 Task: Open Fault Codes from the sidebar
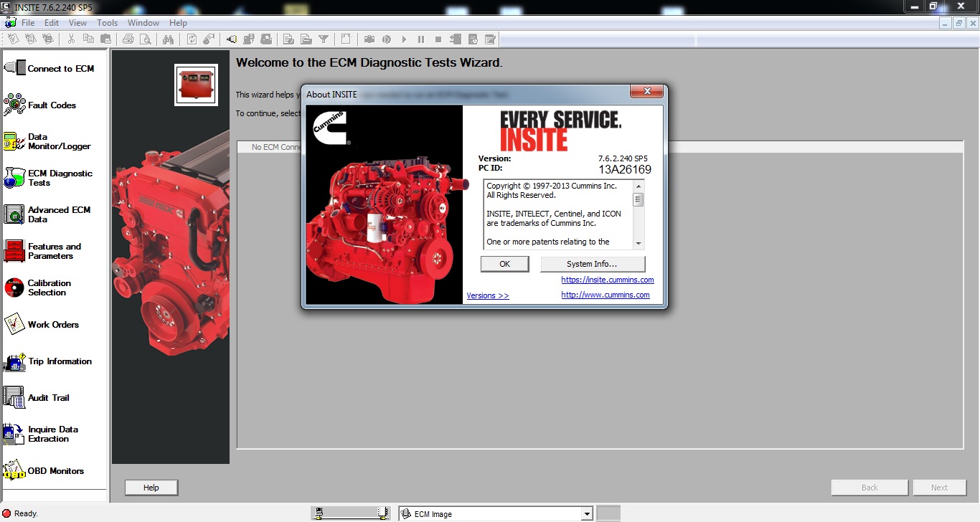tap(39, 105)
